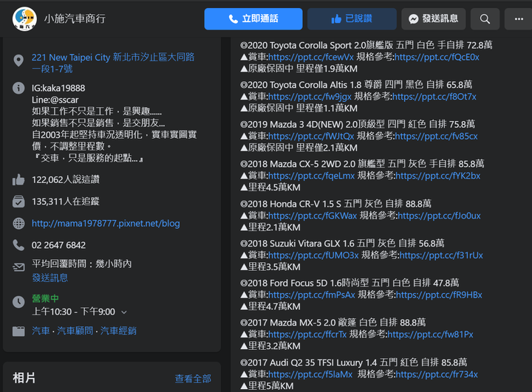Screen dimensions: 532x392
Task: Click the phone icon beside 02 2647 6842
Action: pyautogui.click(x=18, y=245)
